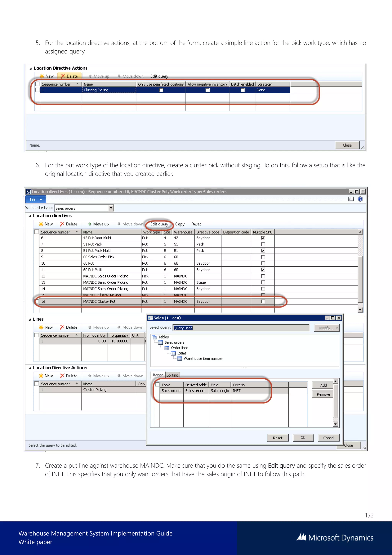Viewport: 392px width, 555px height.
Task: Click the help question mark icon
Action: tap(360, 199)
